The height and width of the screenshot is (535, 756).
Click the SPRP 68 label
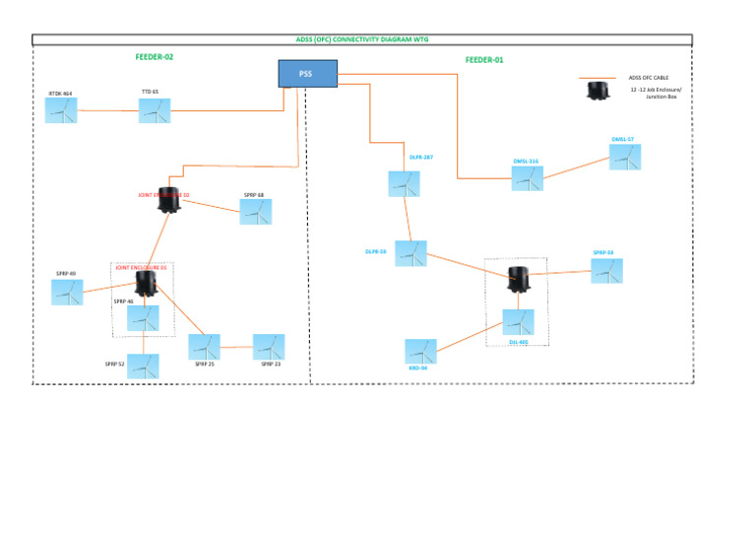(254, 195)
